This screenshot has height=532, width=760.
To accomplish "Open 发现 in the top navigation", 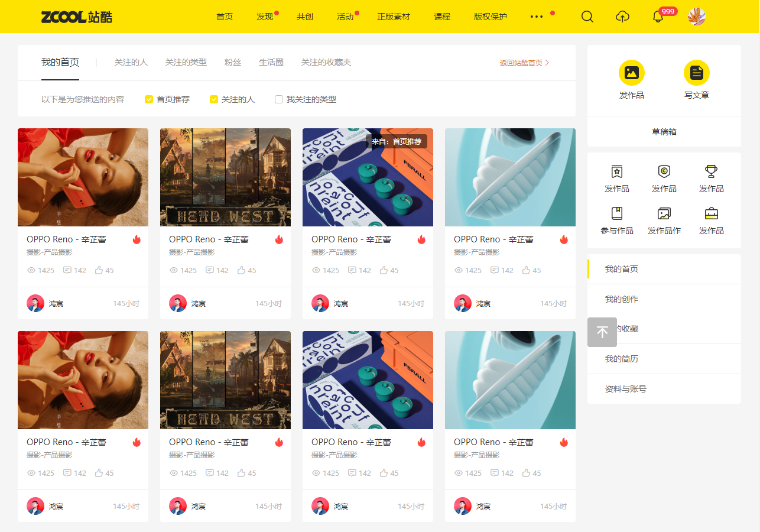I will (x=265, y=17).
